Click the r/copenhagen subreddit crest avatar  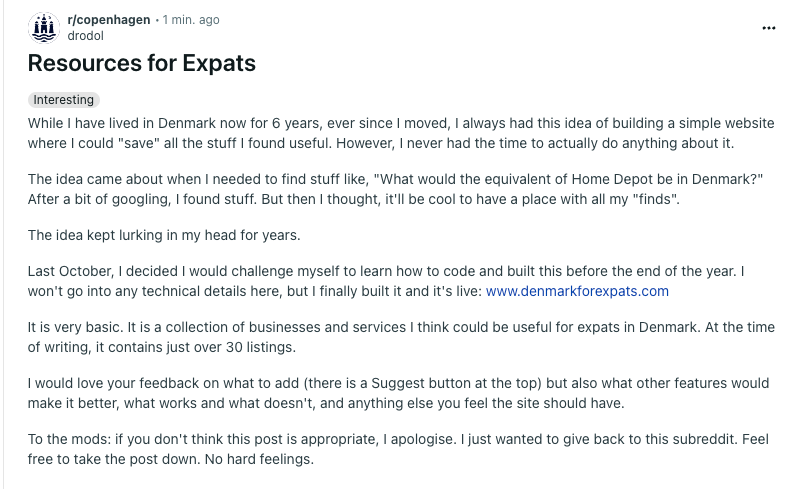click(45, 28)
